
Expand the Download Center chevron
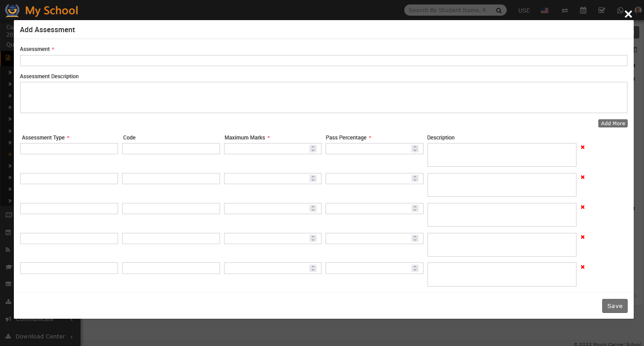(72, 337)
